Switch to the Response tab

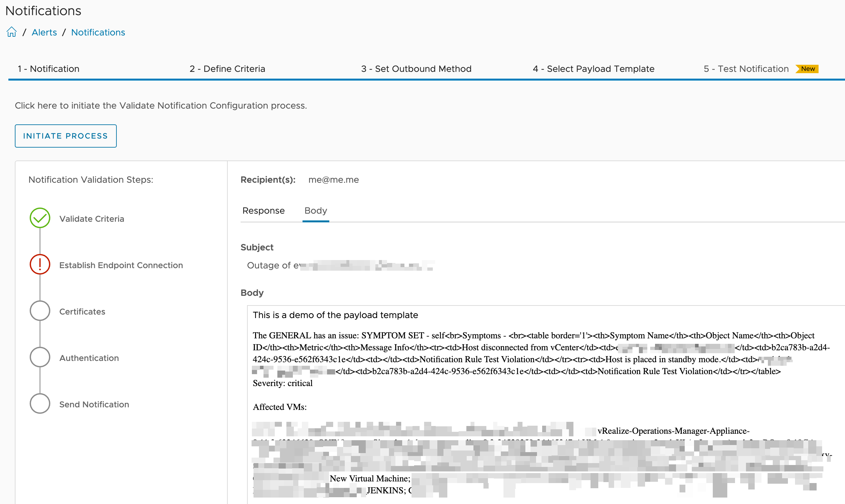pos(263,210)
